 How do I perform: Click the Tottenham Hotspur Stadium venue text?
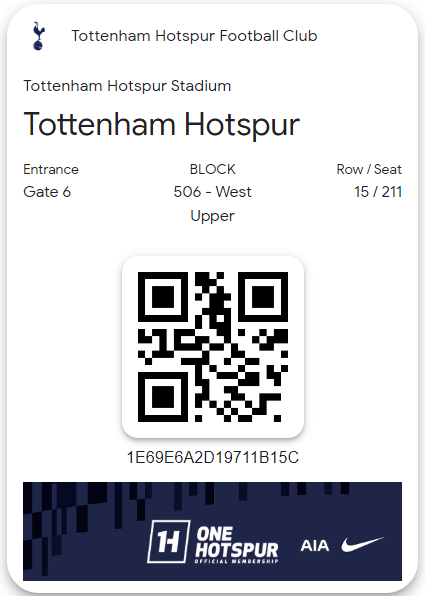click(x=127, y=86)
